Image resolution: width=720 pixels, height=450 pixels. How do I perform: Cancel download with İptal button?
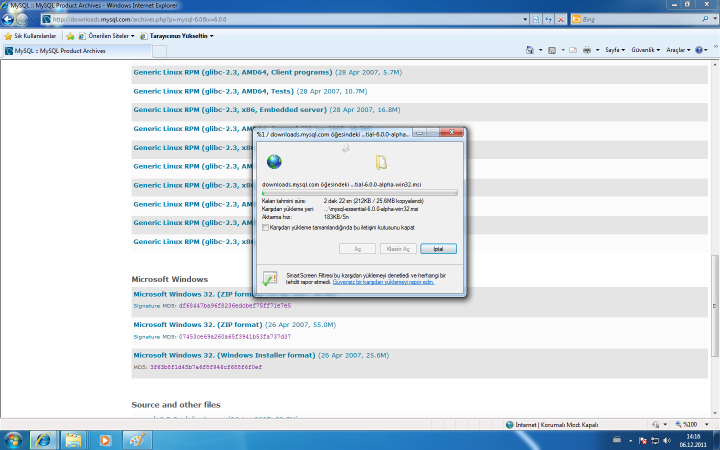(437, 248)
